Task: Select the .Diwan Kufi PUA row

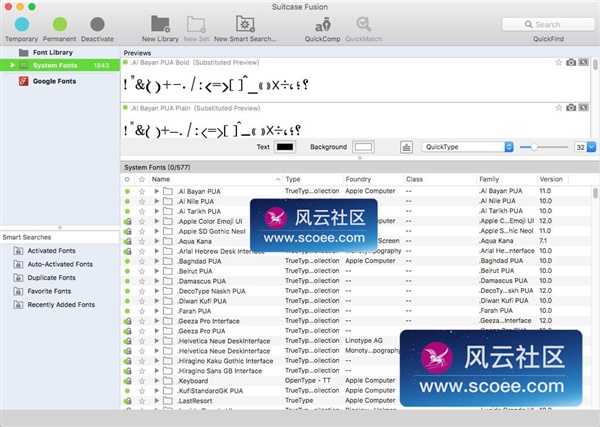Action: pyautogui.click(x=356, y=301)
